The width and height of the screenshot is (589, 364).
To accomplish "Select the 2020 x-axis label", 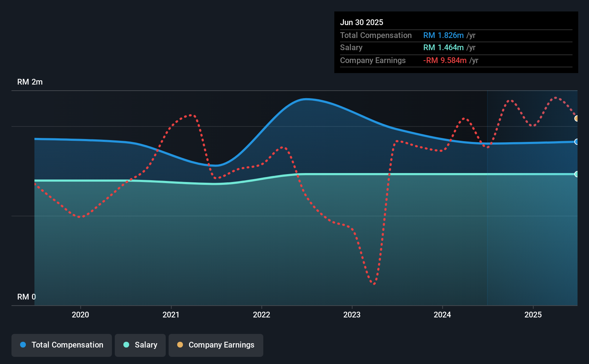I will point(80,315).
